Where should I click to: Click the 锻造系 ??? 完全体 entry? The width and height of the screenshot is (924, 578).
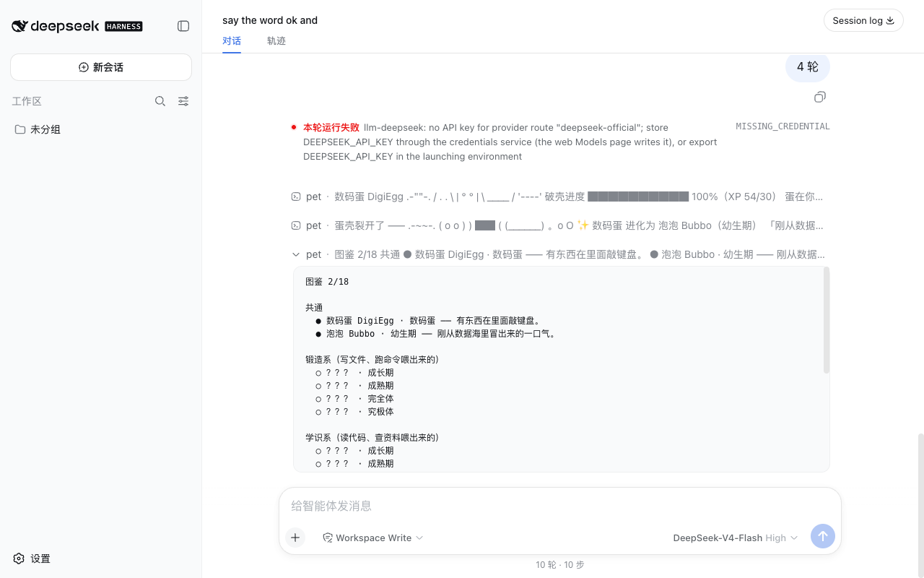point(354,399)
